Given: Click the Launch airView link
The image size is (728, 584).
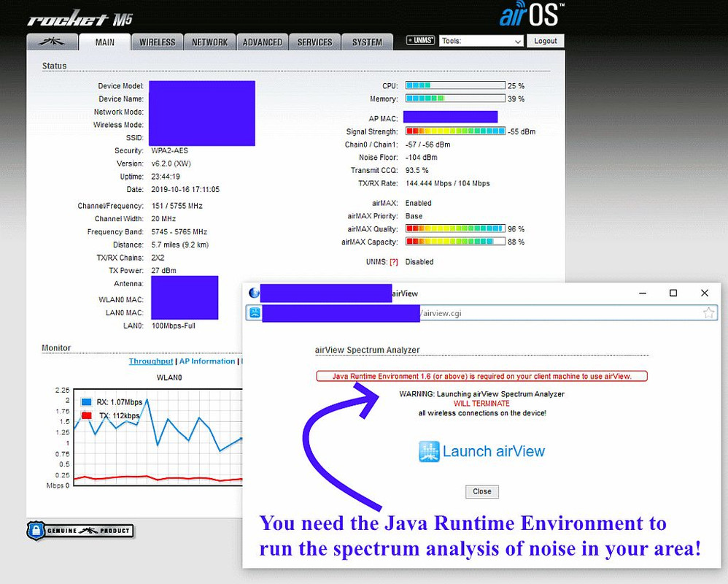Looking at the screenshot, I should (494, 451).
